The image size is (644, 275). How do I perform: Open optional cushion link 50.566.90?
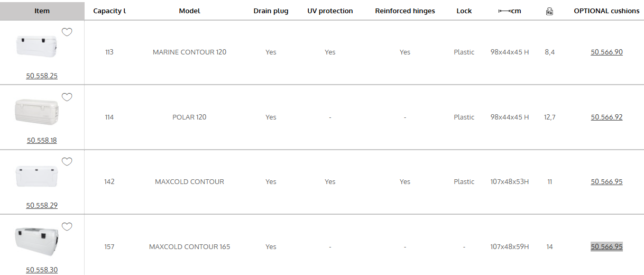tap(606, 52)
